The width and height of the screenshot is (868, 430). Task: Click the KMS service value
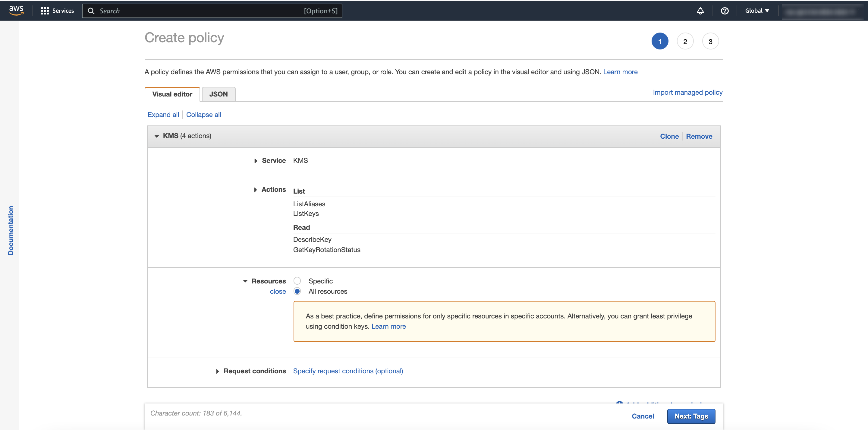coord(300,160)
